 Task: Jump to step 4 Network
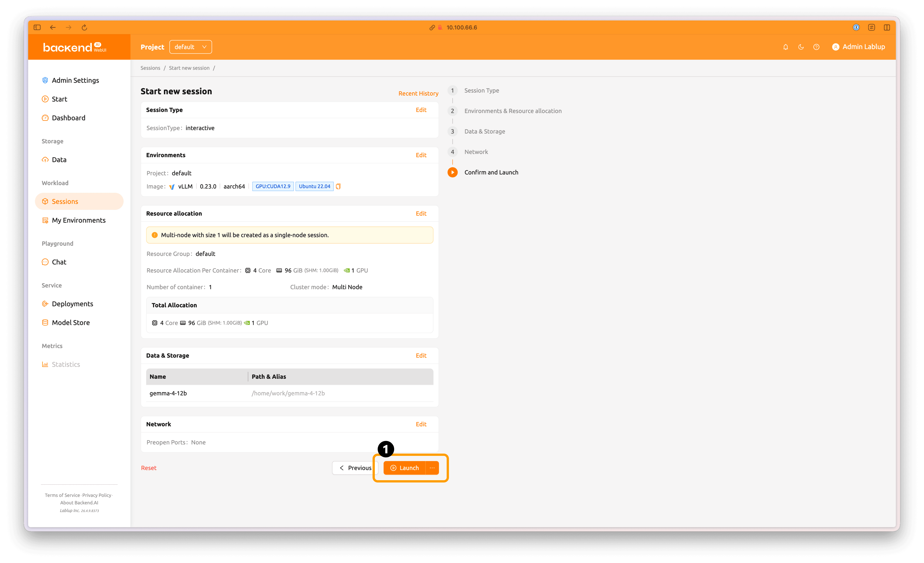click(468, 152)
